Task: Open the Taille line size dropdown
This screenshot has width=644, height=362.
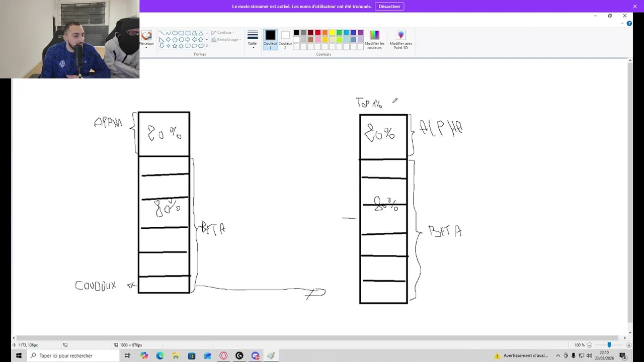Action: (x=253, y=39)
